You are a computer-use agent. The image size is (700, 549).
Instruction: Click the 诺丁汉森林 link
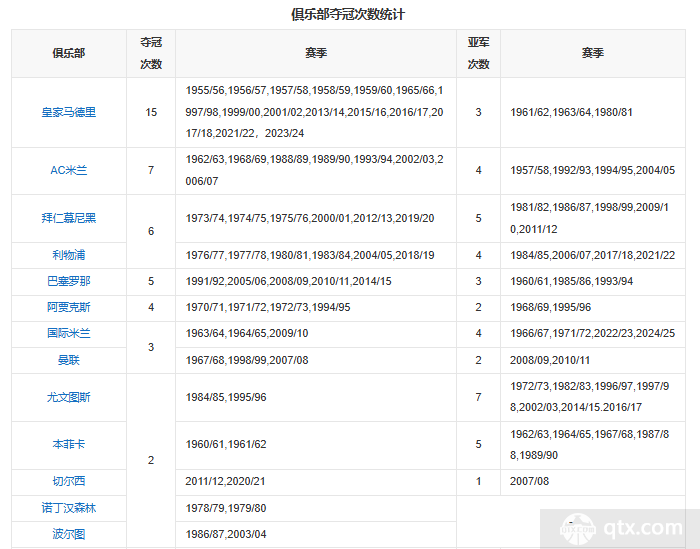click(69, 508)
